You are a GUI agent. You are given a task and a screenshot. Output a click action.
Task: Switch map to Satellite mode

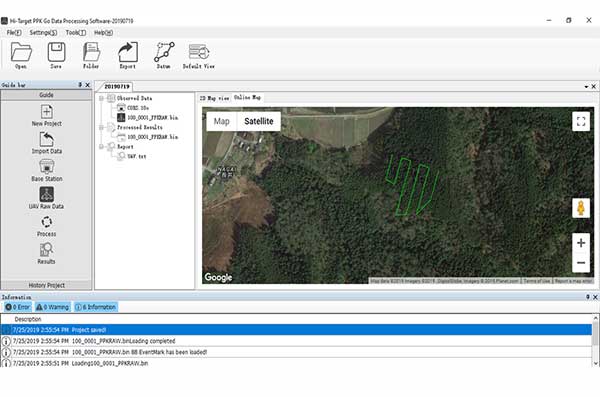pos(259,121)
